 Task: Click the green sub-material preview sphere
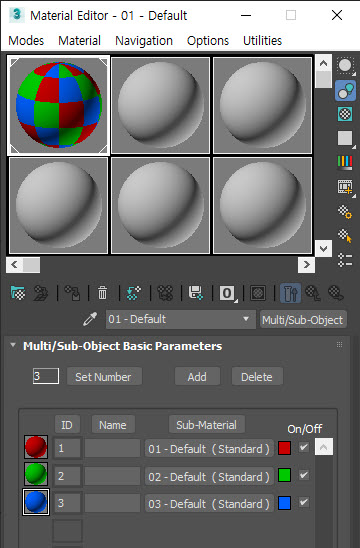point(36,474)
